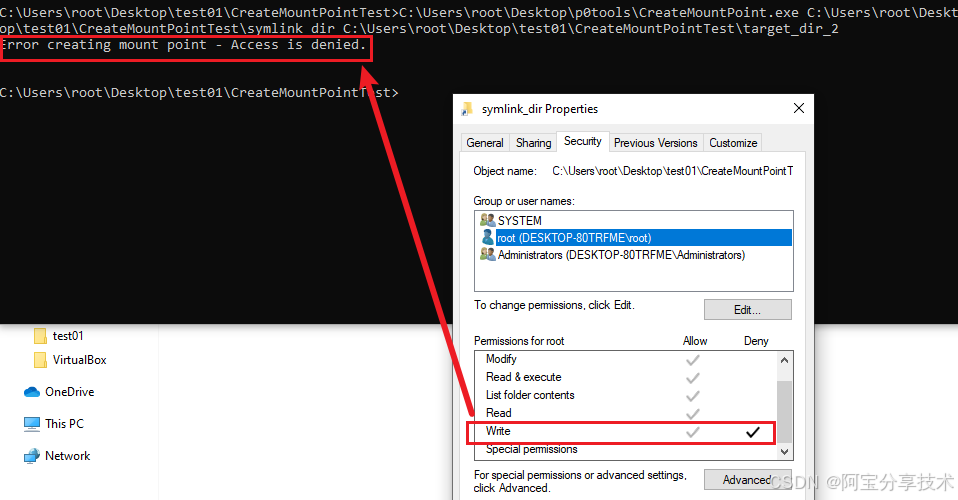This screenshot has height=500, width=958.
Task: Click the root user icon
Action: click(x=488, y=237)
